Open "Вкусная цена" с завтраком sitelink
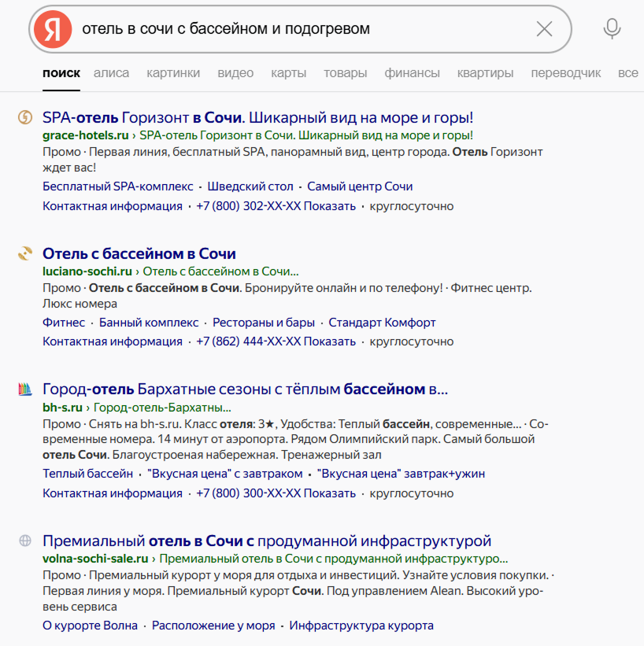 (x=225, y=474)
